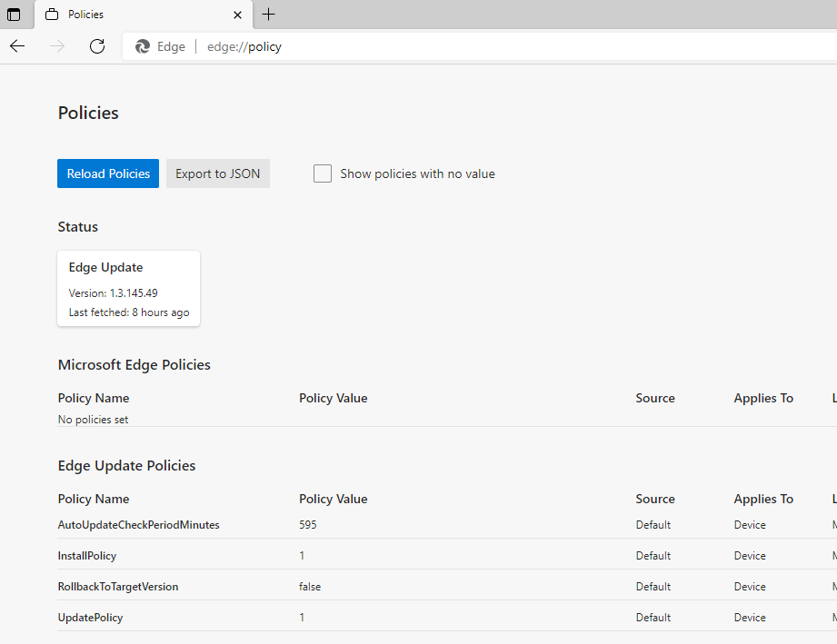Click Policy Value header in Edge Update table
Viewport: 837px width, 644px height.
pos(334,499)
